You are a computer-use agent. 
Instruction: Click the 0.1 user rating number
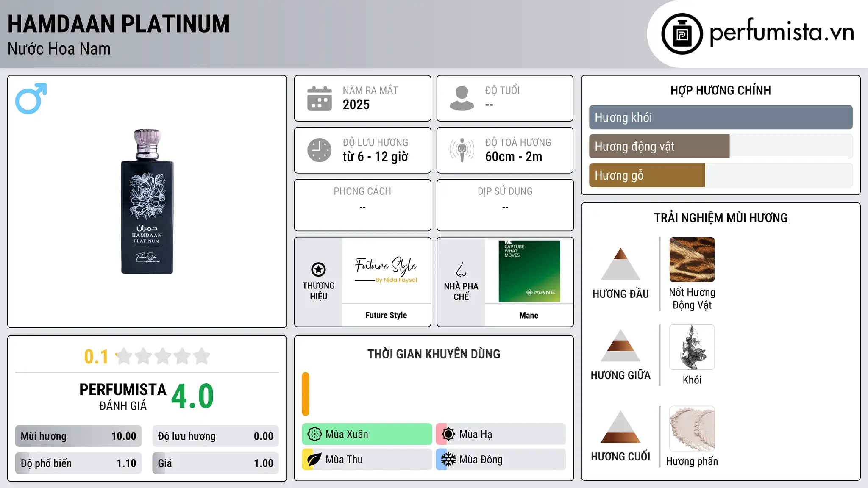coord(96,357)
